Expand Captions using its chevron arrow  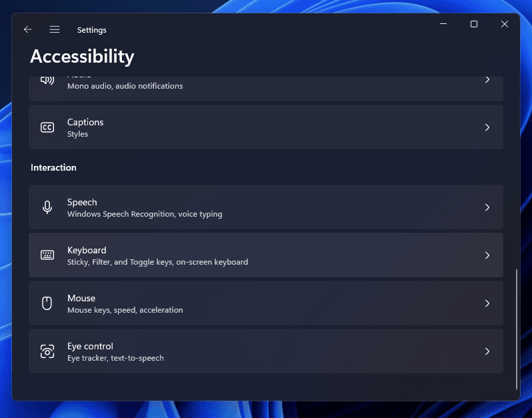click(x=487, y=127)
